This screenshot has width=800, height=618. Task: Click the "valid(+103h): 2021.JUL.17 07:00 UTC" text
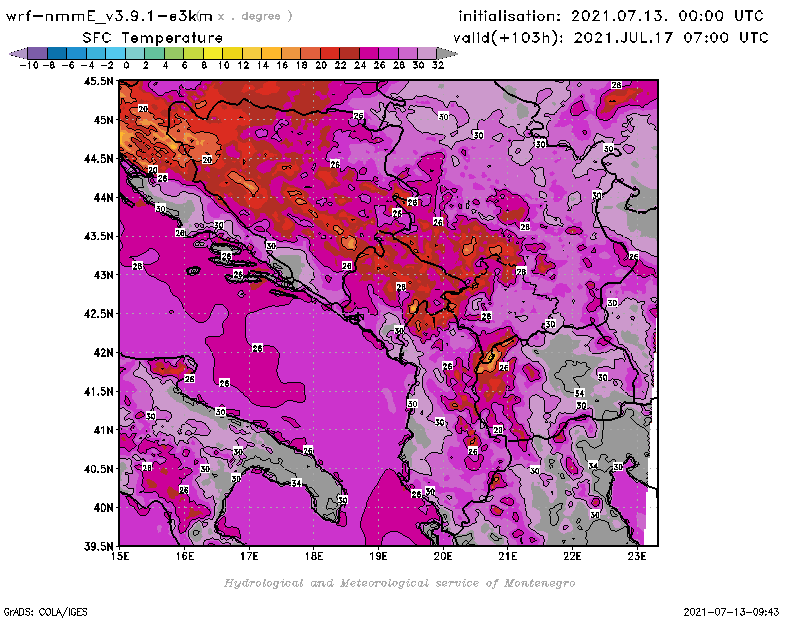[611, 38]
